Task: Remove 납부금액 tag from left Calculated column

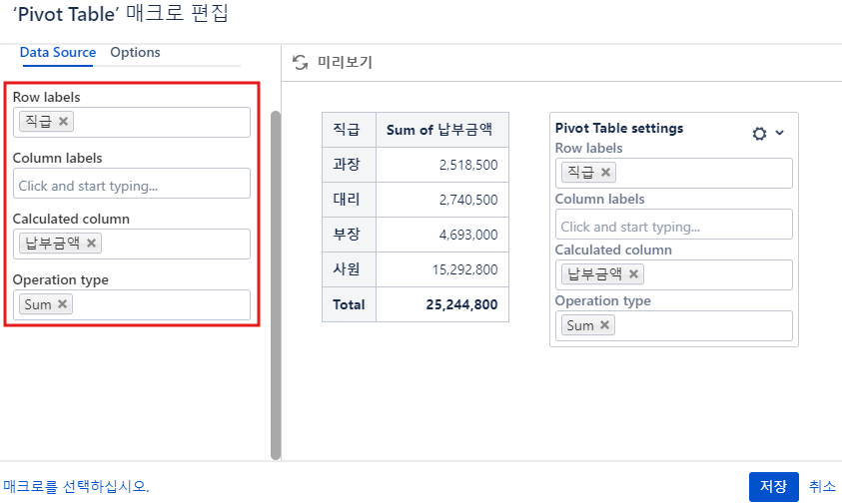Action: tap(92, 244)
